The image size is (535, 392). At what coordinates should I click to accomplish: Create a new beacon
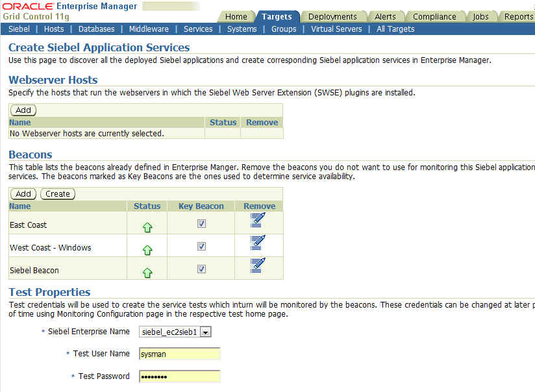pos(58,194)
